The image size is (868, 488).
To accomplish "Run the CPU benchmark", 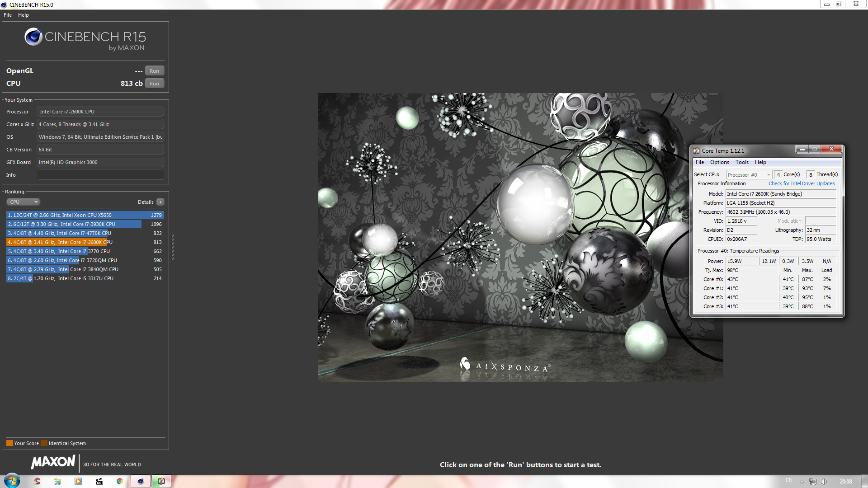I will (154, 84).
